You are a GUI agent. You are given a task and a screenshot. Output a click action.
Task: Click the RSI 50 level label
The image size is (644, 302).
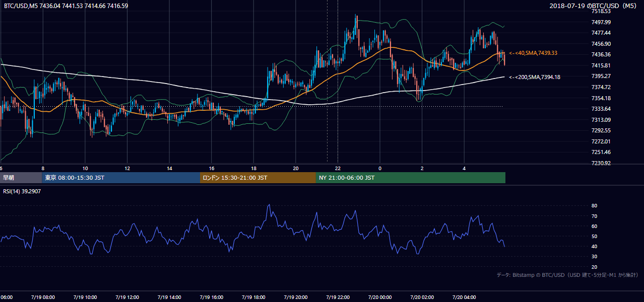[594, 236]
